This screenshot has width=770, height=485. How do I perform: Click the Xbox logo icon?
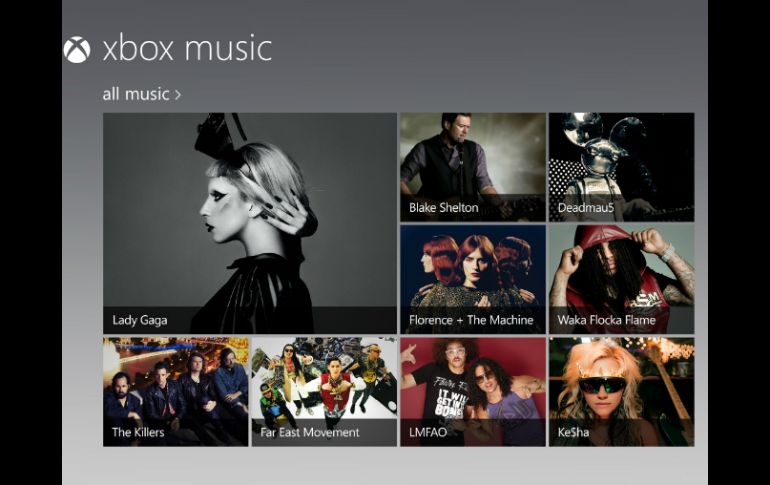(77, 50)
